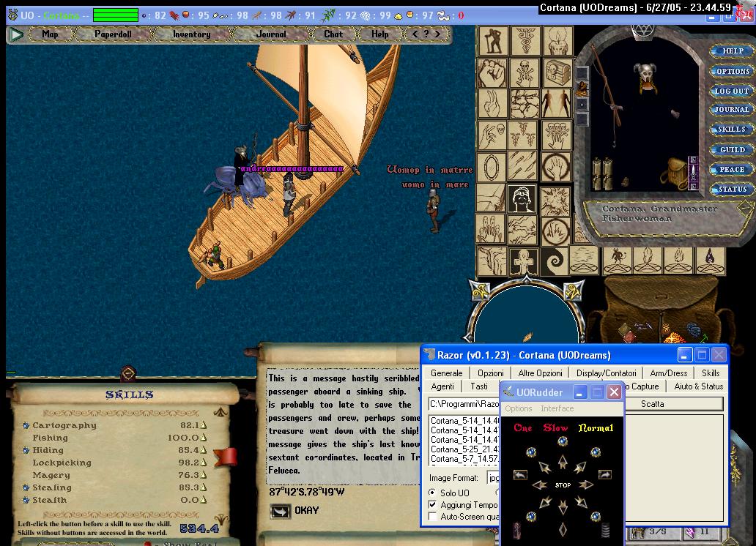Enable the Auto-Screen checkbox
This screenshot has width=756, height=546.
click(432, 517)
